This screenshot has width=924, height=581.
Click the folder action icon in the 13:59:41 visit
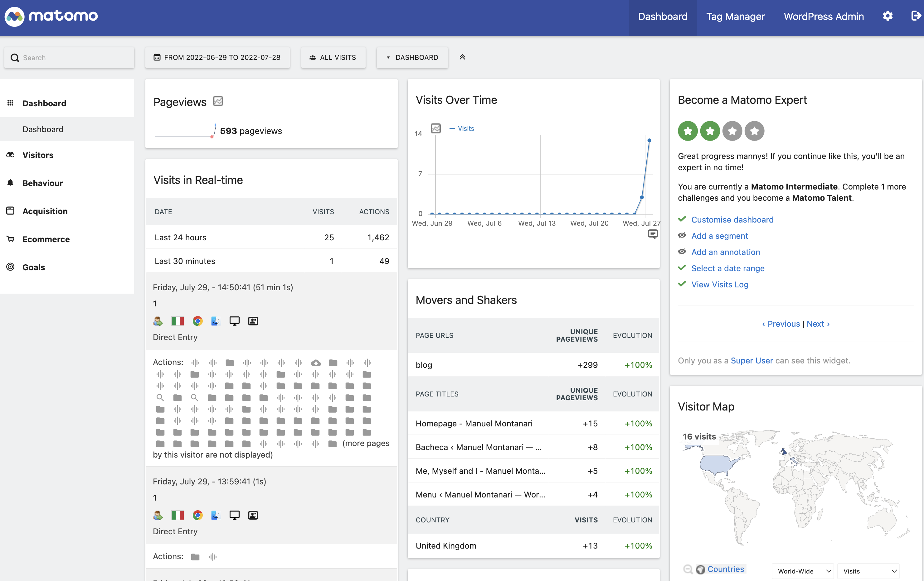coord(195,557)
